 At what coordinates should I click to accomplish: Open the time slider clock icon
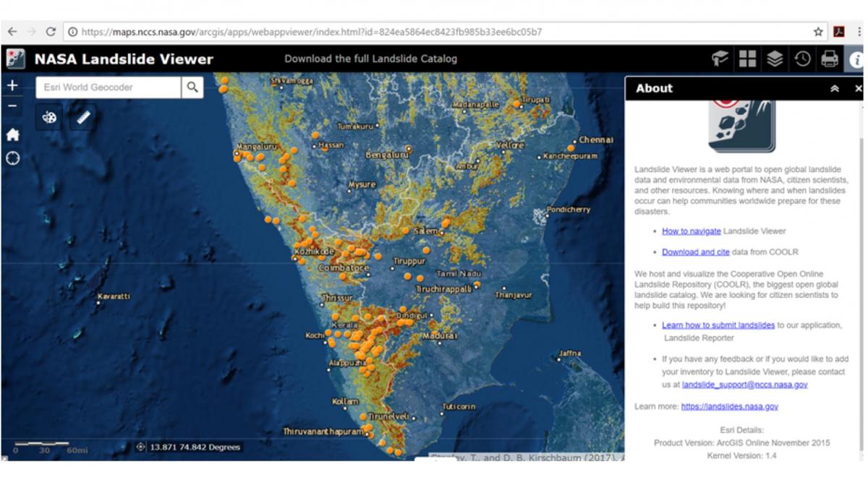point(802,59)
